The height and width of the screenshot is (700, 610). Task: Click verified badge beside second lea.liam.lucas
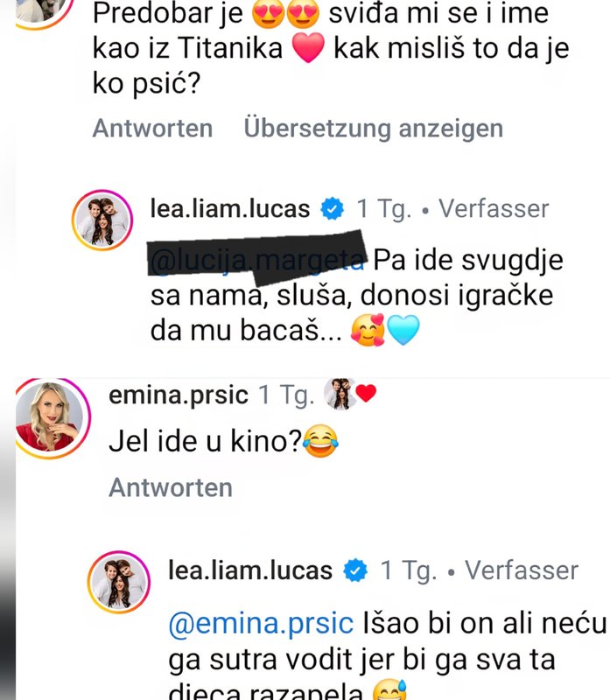(355, 570)
